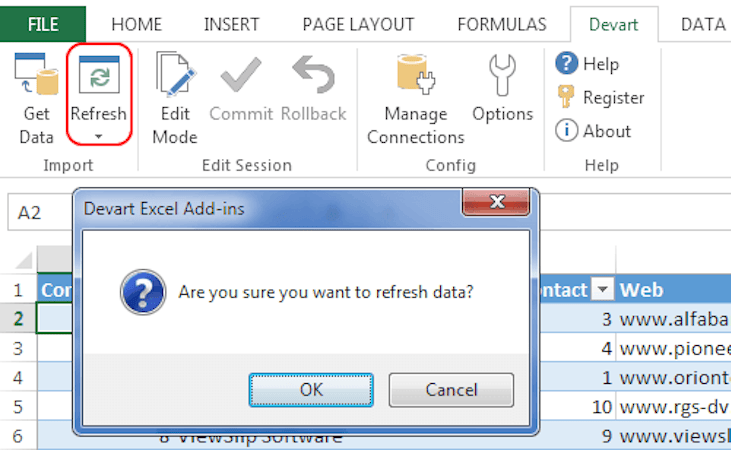
Task: Click the Help question mark icon
Action: click(x=567, y=64)
